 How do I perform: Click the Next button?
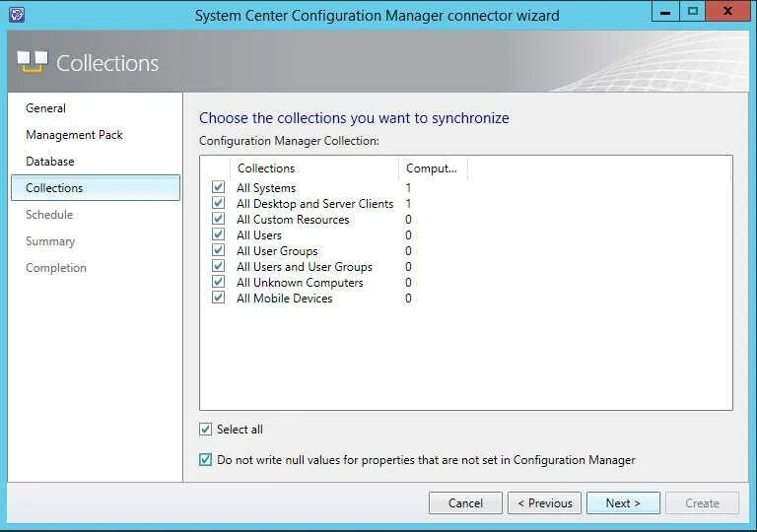623,503
